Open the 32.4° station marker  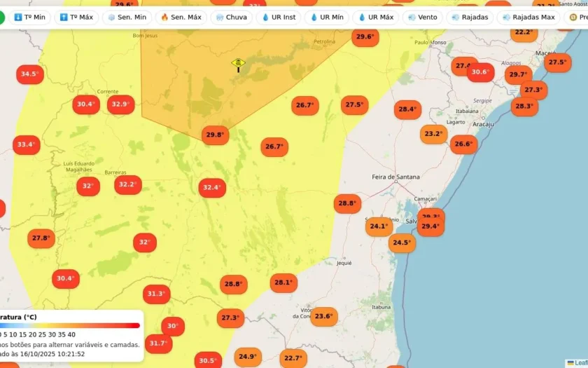212,187
